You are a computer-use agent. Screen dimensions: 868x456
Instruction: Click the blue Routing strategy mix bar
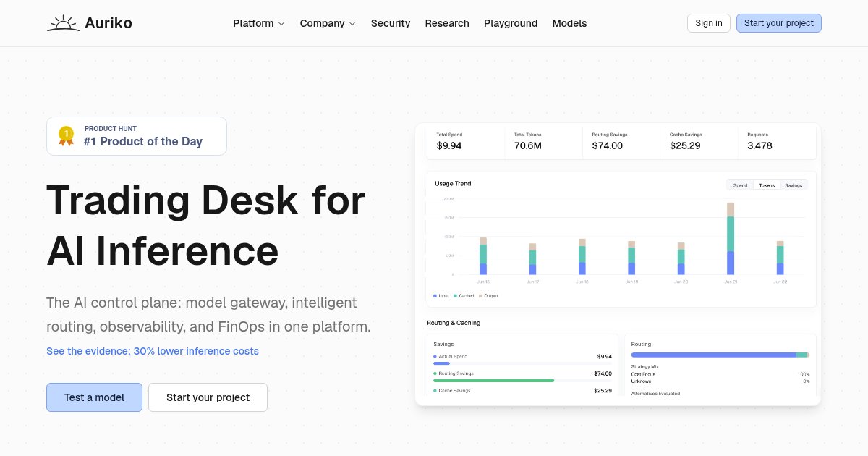tap(714, 355)
